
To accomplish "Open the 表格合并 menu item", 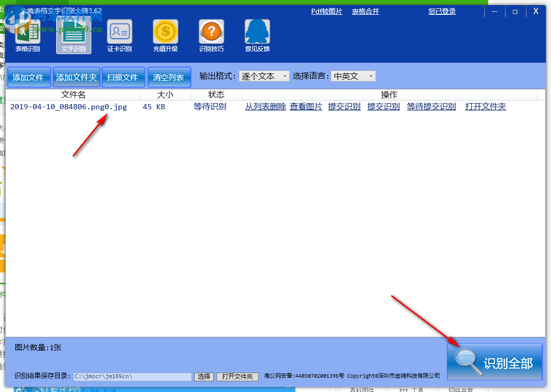I will [365, 11].
